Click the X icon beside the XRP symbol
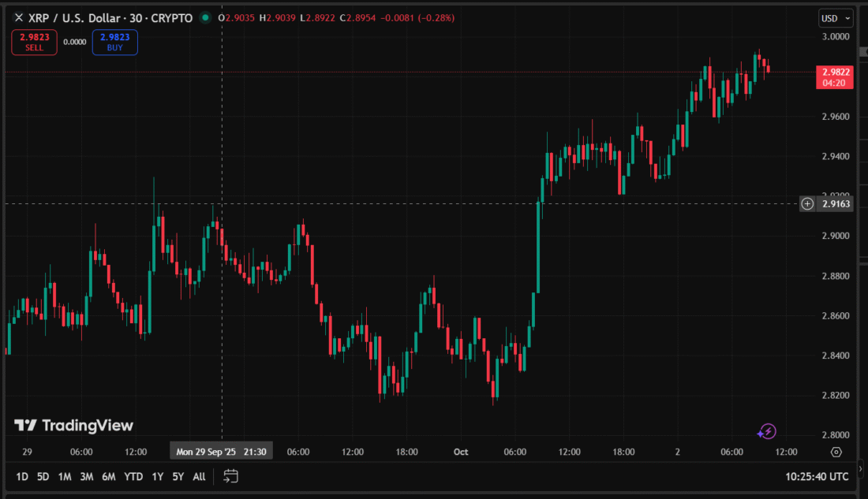Screen dimensions: 868x499 pos(19,17)
